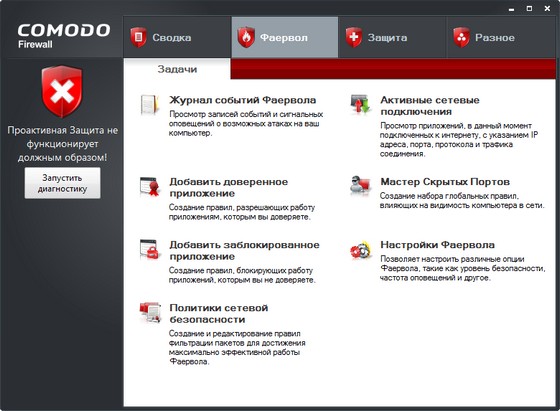Switch to the Фаервол tab
560x411 pixels.
(285, 37)
